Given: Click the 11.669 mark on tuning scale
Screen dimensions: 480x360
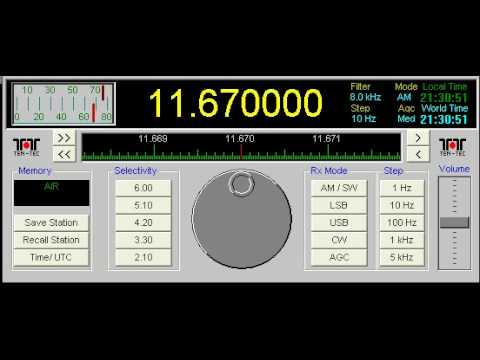Looking at the screenshot, I should coord(153,139).
